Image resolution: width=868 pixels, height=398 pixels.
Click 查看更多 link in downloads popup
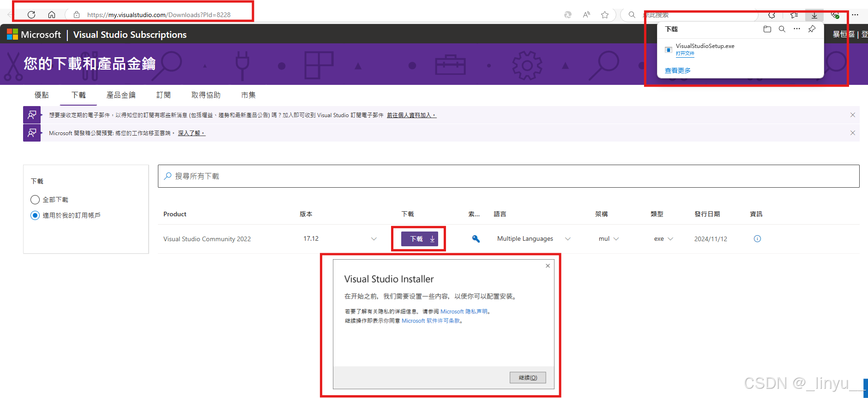coord(678,71)
